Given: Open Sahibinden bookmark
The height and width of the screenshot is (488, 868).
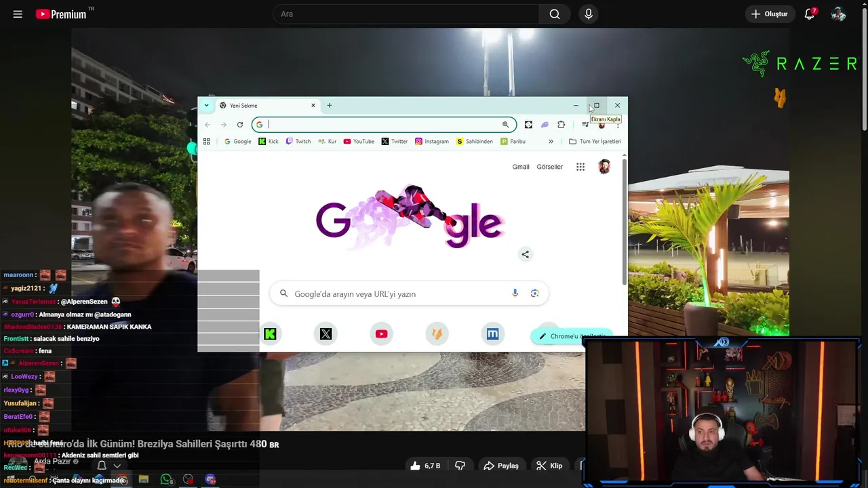Looking at the screenshot, I should [475, 142].
